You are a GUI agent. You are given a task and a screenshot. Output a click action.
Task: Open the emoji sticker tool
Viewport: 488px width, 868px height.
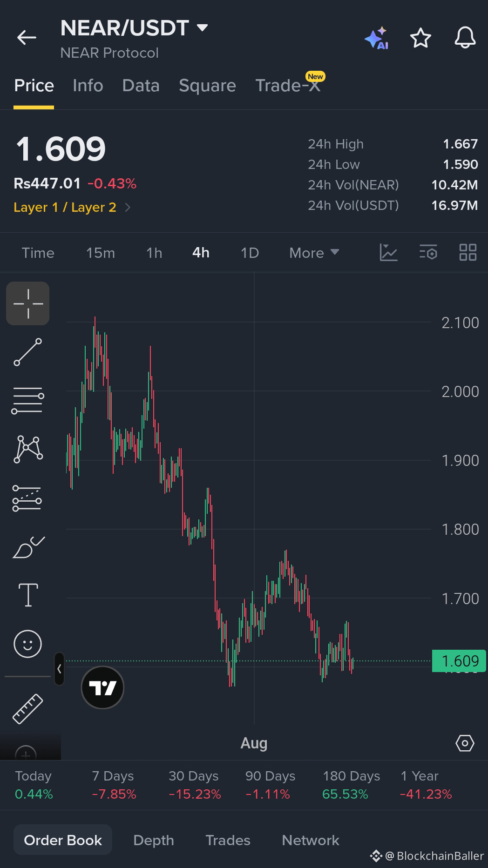pos(28,644)
